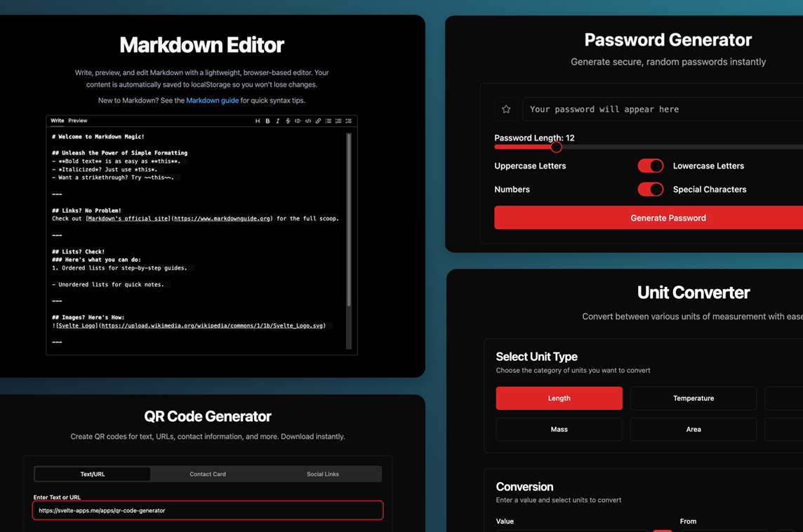803x532 pixels.
Task: Insert a heading with the H icon
Action: 258,121
